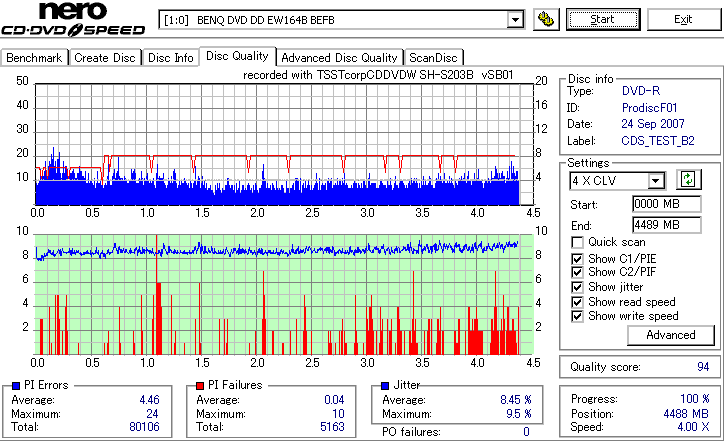This screenshot has width=724, height=441.
Task: Click the Start position MB field
Action: point(666,204)
